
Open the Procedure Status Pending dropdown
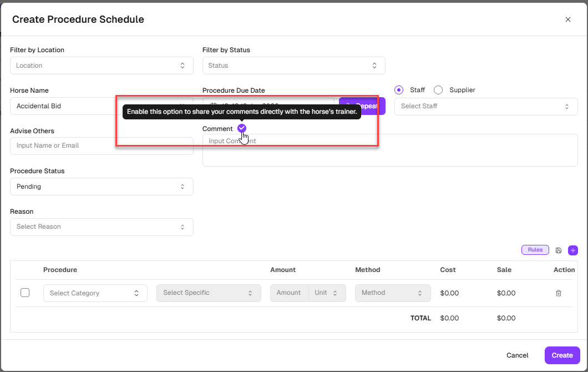[x=102, y=187]
